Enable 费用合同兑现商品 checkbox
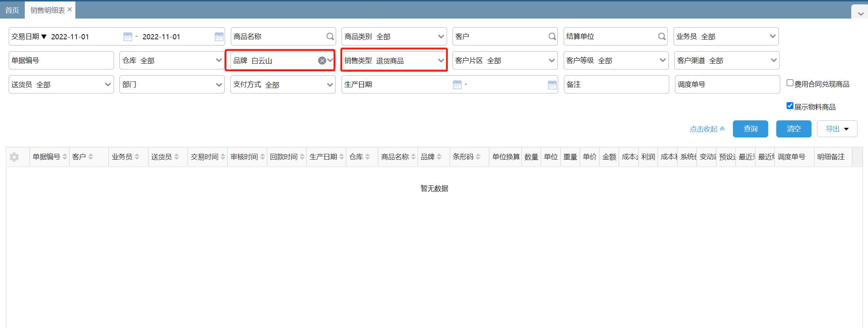This screenshot has width=868, height=328. [x=790, y=83]
